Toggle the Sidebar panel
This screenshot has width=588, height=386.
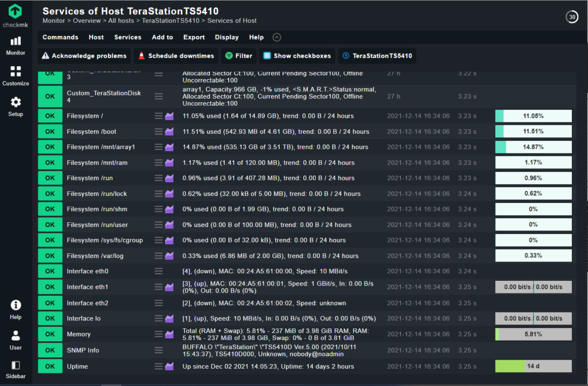(16, 370)
